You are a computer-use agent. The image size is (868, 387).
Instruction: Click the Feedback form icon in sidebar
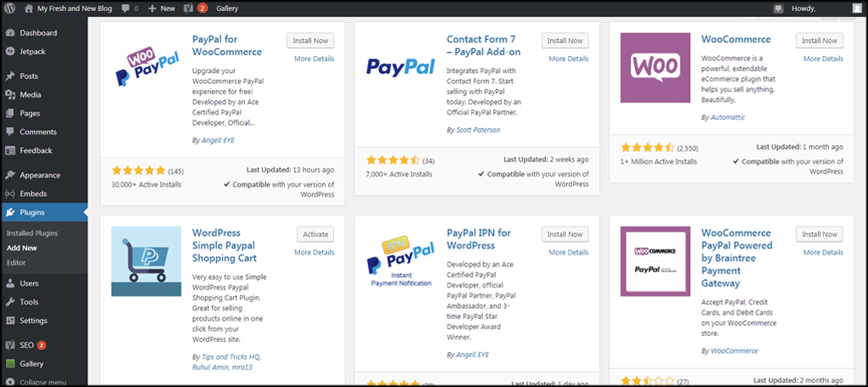click(x=10, y=150)
